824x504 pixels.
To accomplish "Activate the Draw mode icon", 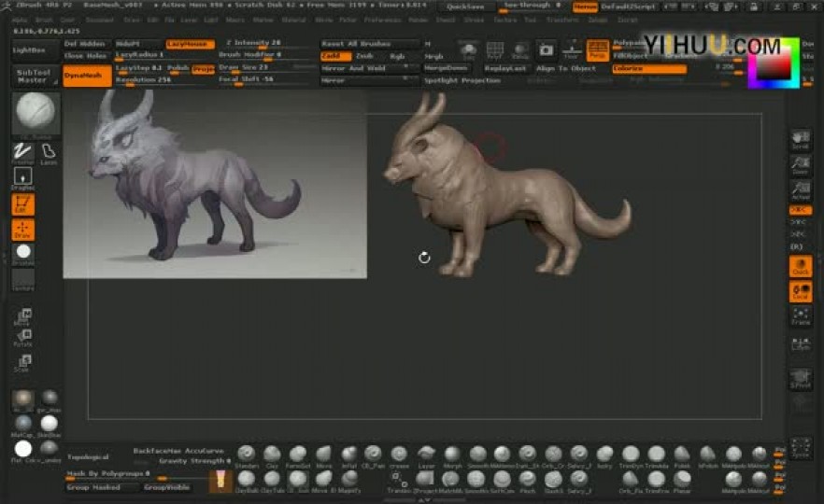I will pos(22,230).
